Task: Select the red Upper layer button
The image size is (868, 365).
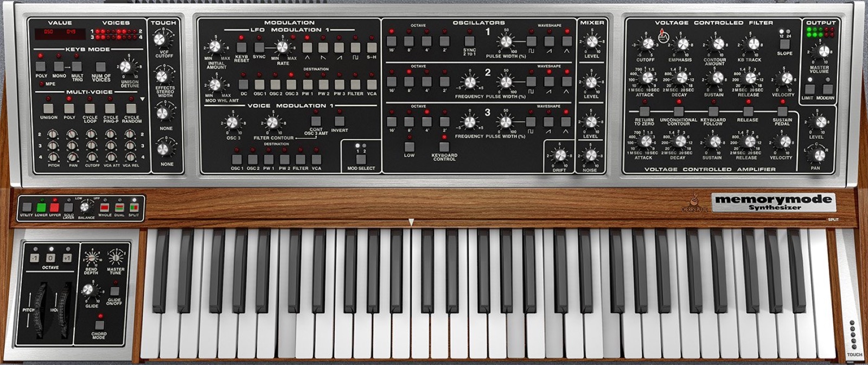Action: point(55,207)
